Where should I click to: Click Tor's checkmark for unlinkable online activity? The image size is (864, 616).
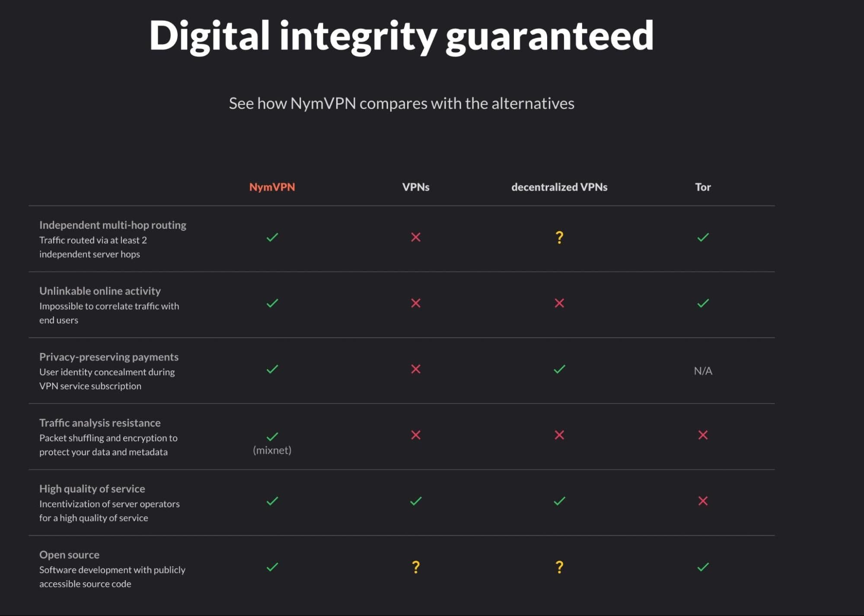[703, 303]
